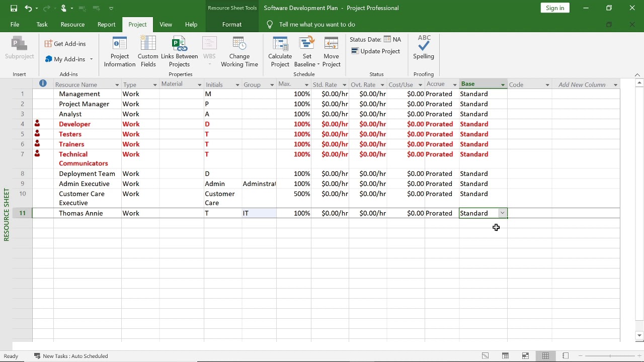644x362 pixels.
Task: Switch to Task Usage view in status bar
Action: click(505, 356)
